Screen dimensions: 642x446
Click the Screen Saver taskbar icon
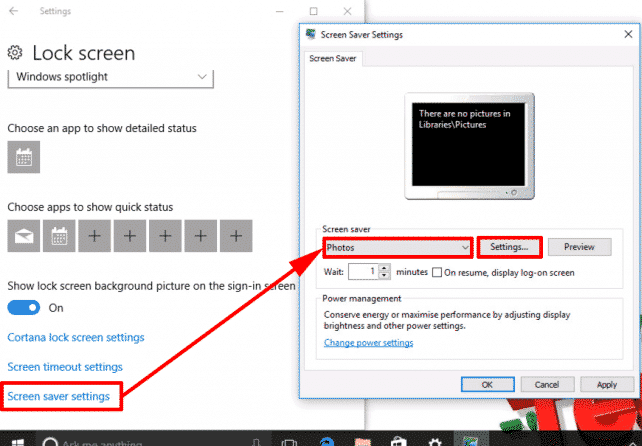471,442
